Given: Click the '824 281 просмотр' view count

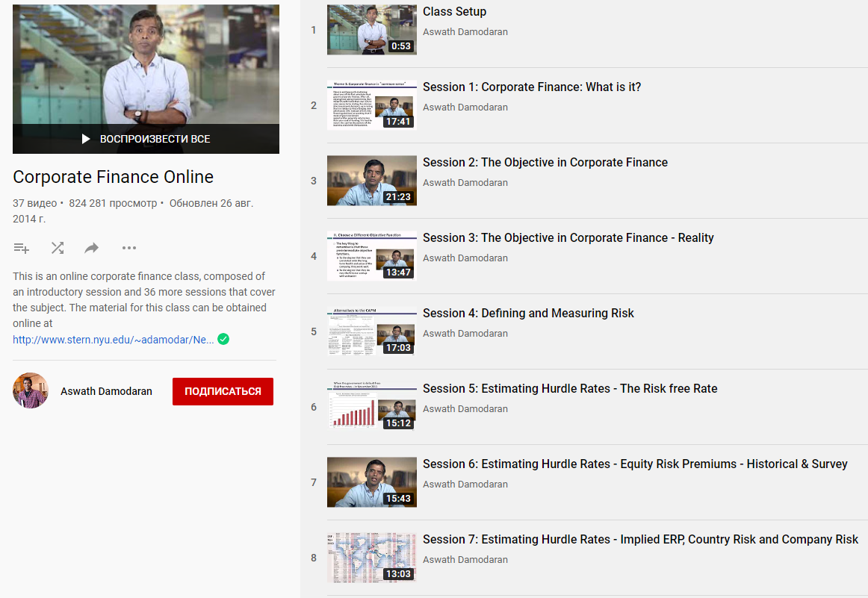Looking at the screenshot, I should click(x=113, y=203).
